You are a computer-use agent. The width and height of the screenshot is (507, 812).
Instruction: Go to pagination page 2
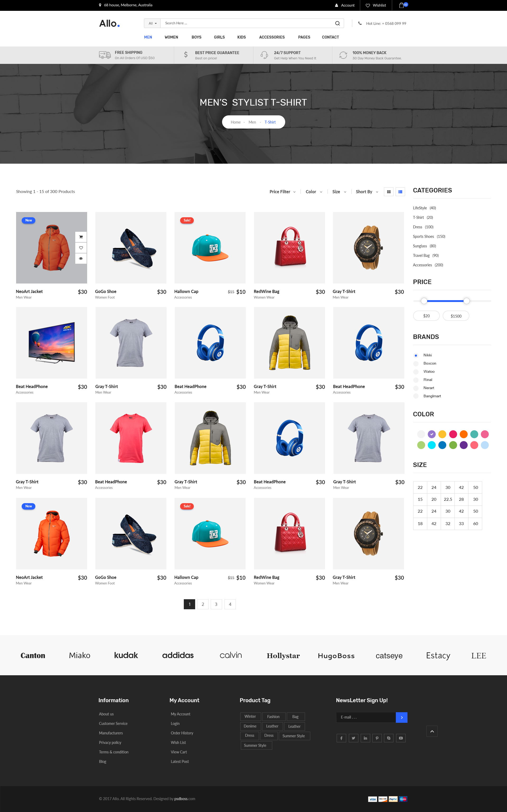pos(203,604)
